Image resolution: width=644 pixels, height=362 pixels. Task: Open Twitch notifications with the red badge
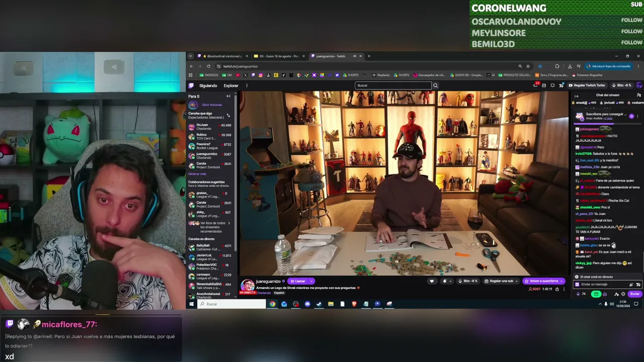[x=535, y=85]
